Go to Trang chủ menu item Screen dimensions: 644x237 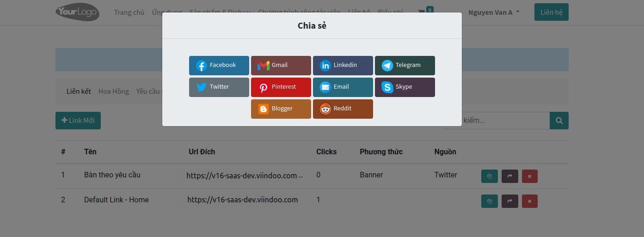[x=129, y=12]
